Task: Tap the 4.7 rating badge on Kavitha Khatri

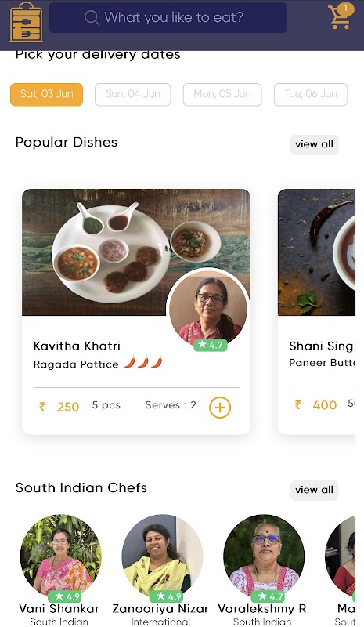Action: (211, 345)
